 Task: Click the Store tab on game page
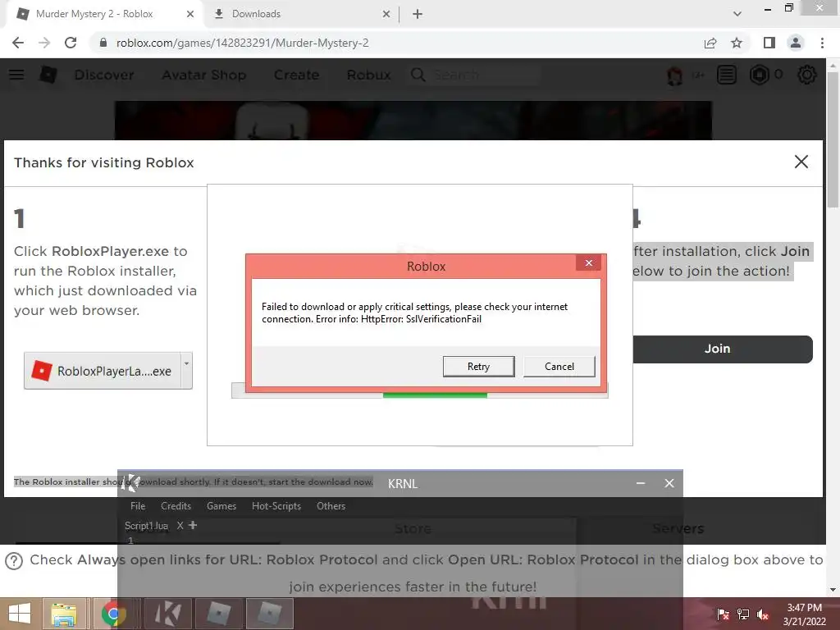click(413, 529)
